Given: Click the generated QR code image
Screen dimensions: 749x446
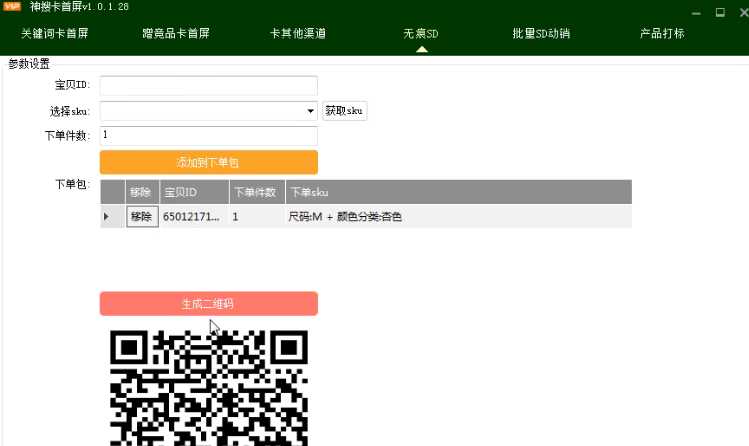Looking at the screenshot, I should click(209, 388).
